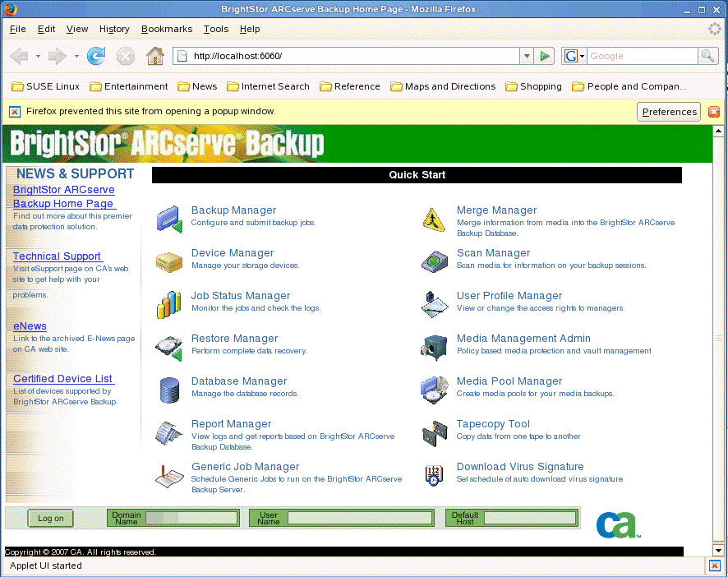Click the Restore Manager disk icon
Image resolution: width=728 pixels, height=577 pixels.
(x=169, y=348)
